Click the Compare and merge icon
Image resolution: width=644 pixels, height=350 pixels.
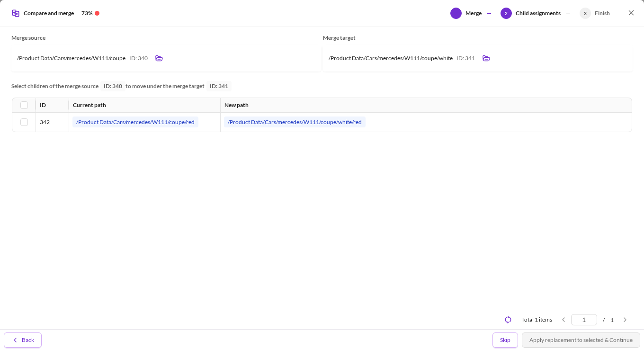click(16, 13)
